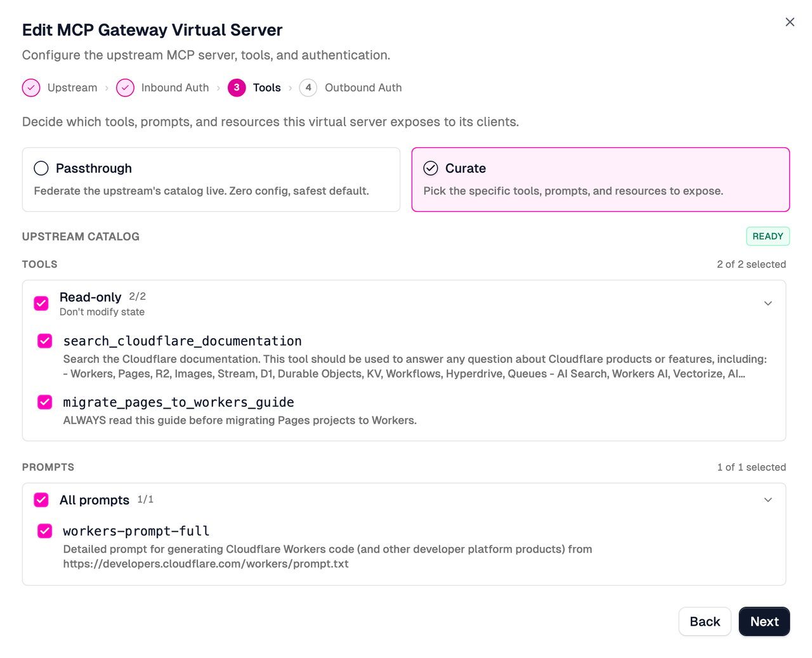
Task: Click the 'Don't modify state' subtitle
Action: click(x=102, y=312)
